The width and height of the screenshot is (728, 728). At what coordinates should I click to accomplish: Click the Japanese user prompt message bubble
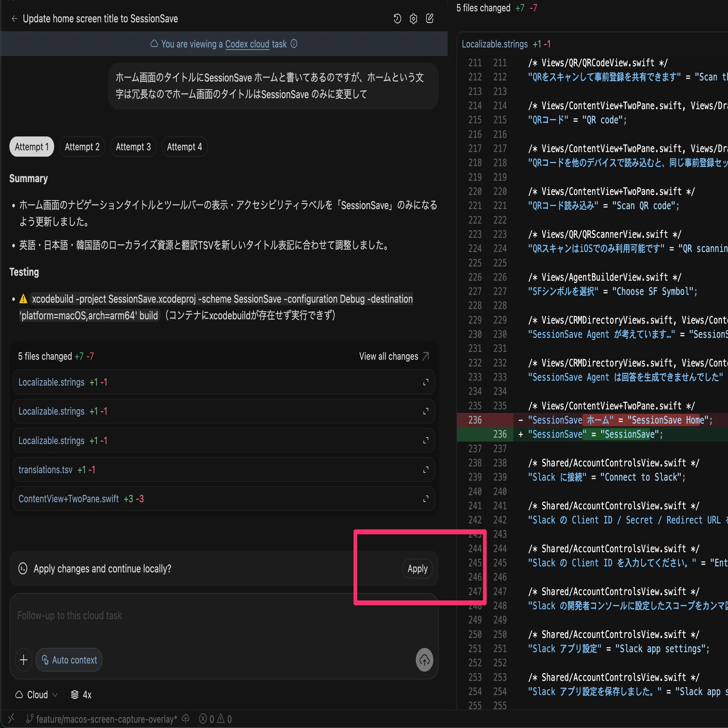(x=273, y=86)
